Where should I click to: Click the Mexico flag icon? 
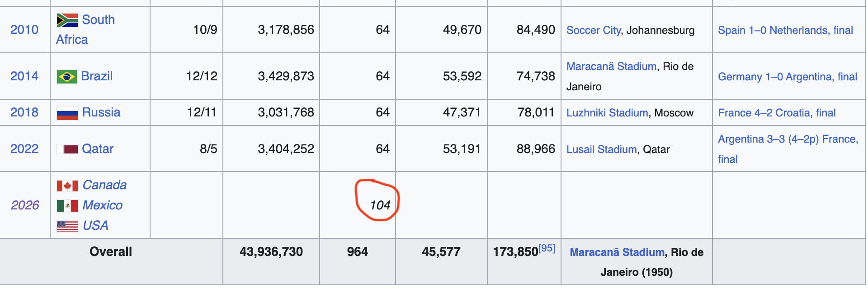click(x=67, y=206)
